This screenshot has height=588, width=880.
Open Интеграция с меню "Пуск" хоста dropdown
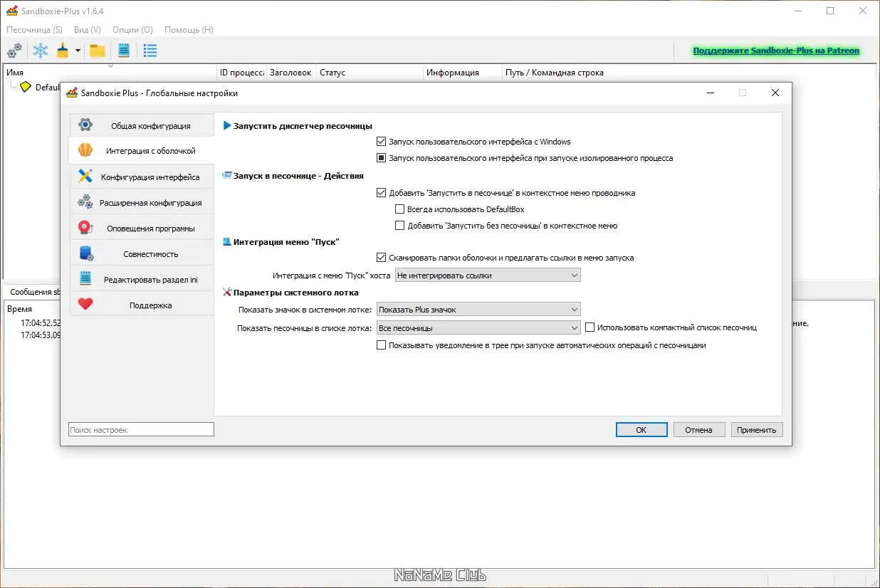click(488, 275)
